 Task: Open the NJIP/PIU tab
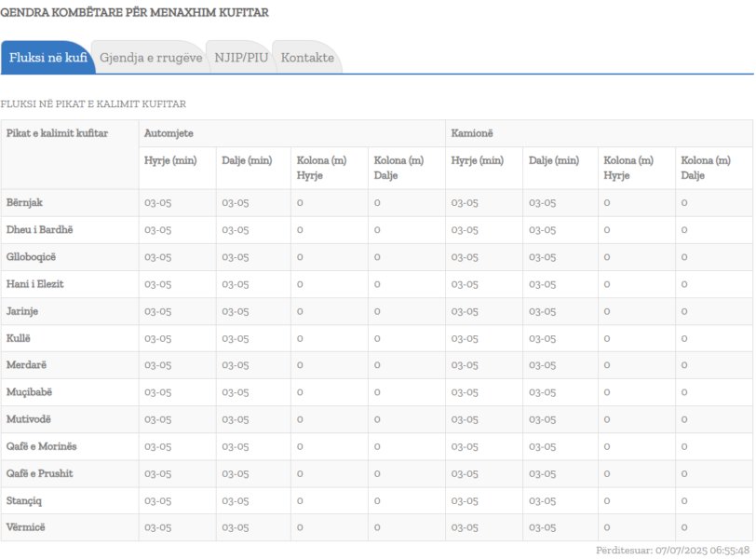(x=241, y=58)
